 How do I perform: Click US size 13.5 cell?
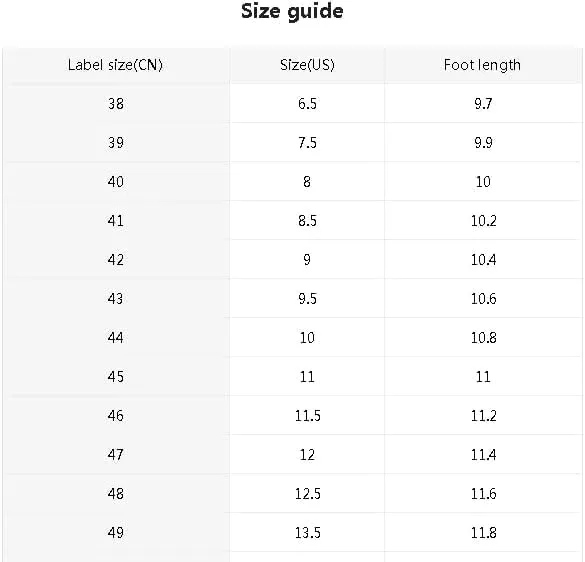click(x=307, y=533)
